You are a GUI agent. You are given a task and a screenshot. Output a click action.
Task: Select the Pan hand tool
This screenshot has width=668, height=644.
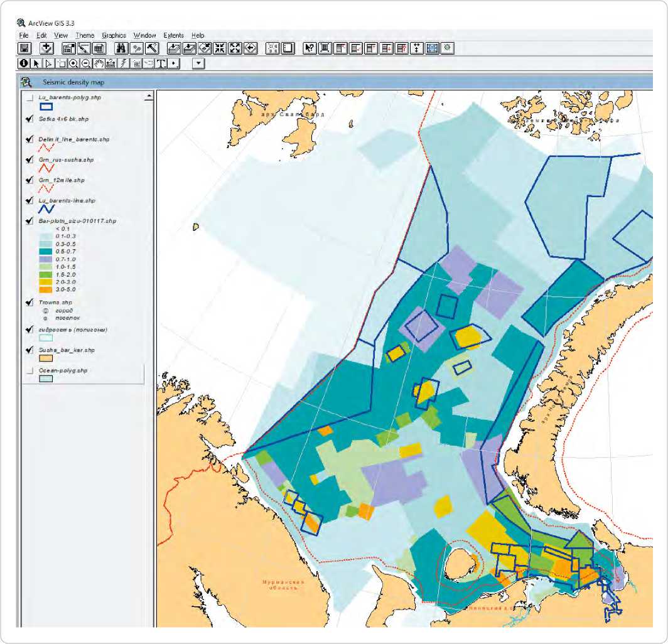(98, 63)
